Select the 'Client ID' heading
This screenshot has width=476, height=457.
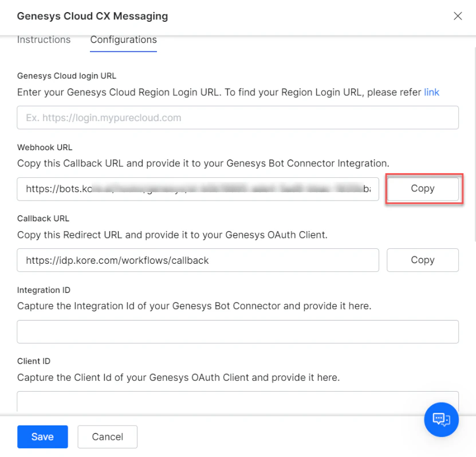coord(34,361)
